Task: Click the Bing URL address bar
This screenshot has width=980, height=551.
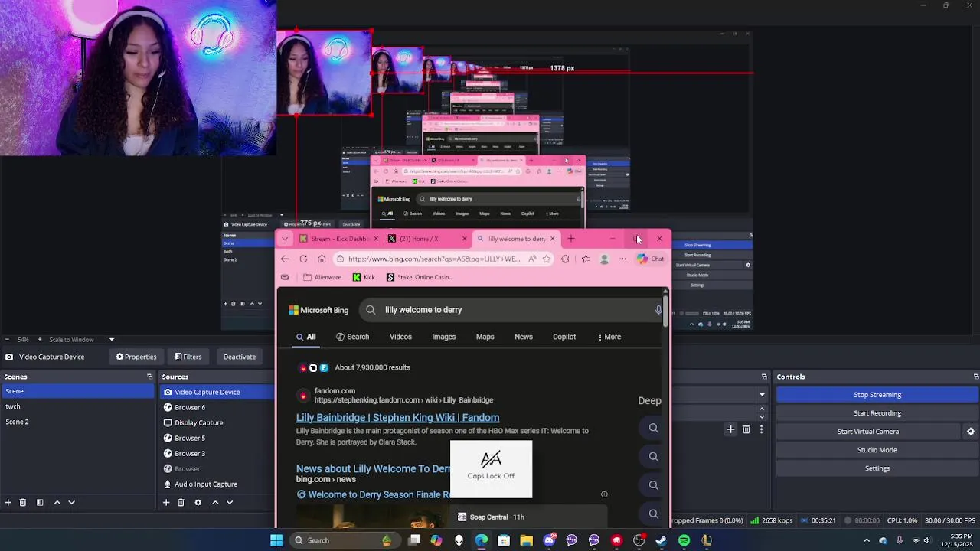Action: tap(433, 259)
